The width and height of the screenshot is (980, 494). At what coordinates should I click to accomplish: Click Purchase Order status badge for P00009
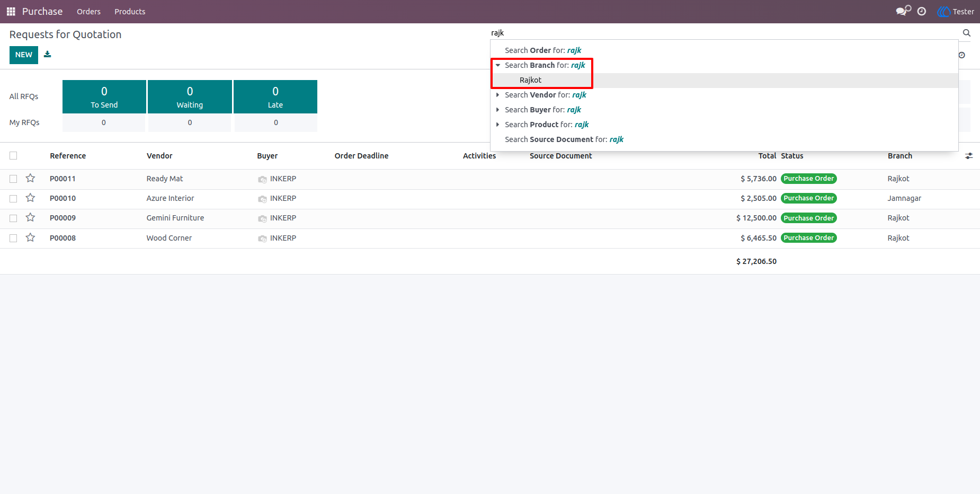point(809,218)
